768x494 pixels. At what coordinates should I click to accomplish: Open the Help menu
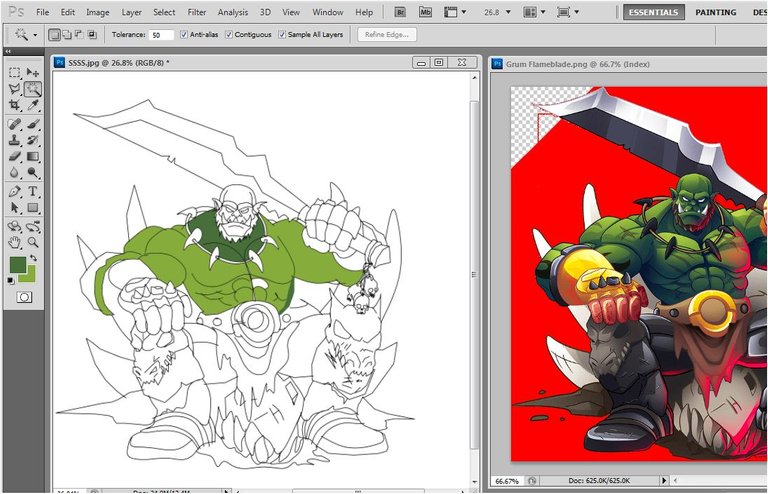tap(364, 12)
